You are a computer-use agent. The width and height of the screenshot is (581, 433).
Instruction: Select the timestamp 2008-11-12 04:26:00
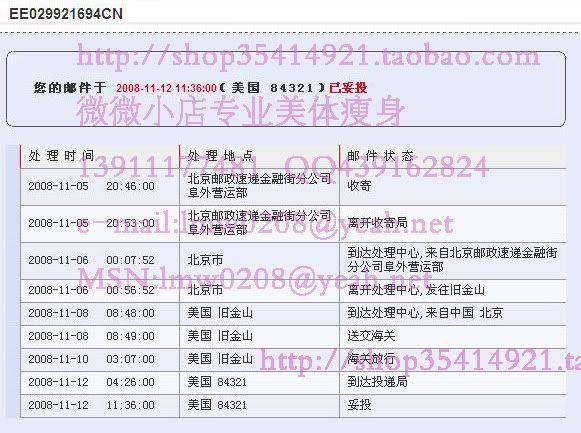point(92,382)
